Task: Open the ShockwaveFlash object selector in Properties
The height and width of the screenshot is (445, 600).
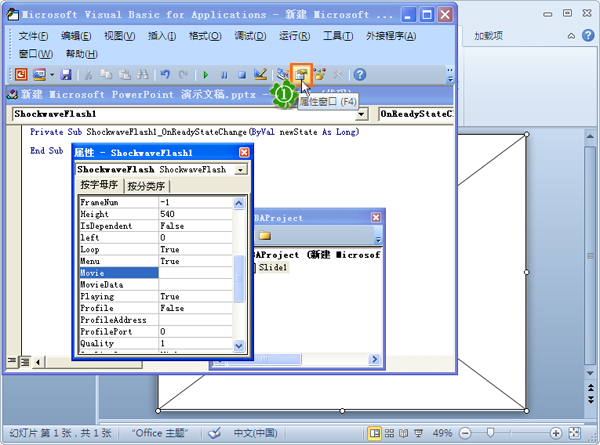Action: point(241,170)
